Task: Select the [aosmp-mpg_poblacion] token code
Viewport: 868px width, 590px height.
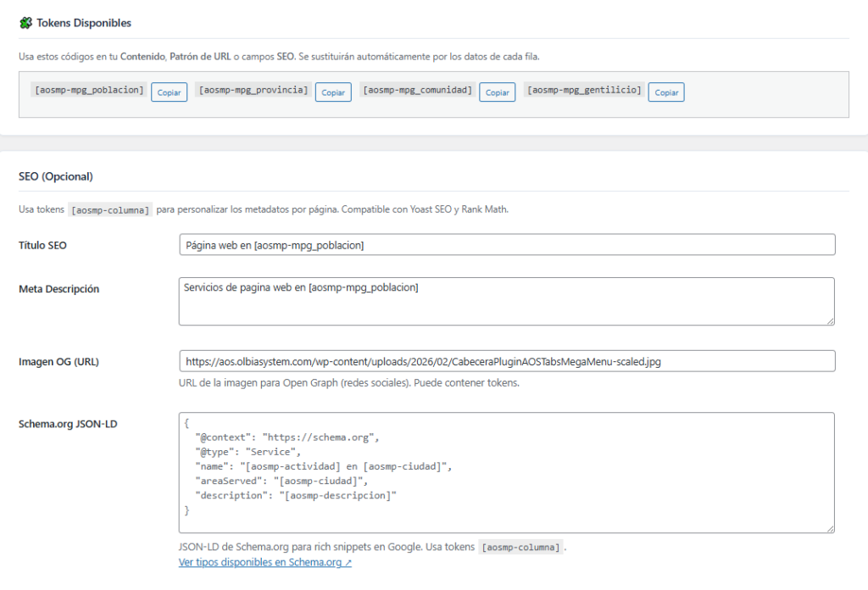Action: click(89, 90)
